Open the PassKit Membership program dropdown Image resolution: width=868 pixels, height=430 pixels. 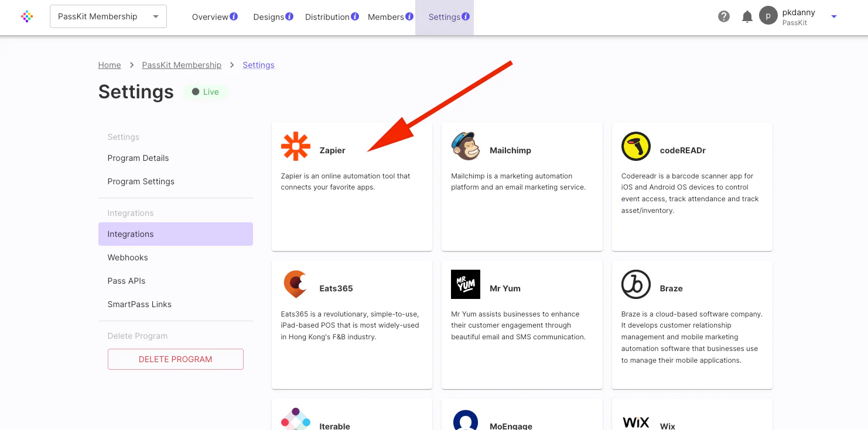point(108,16)
